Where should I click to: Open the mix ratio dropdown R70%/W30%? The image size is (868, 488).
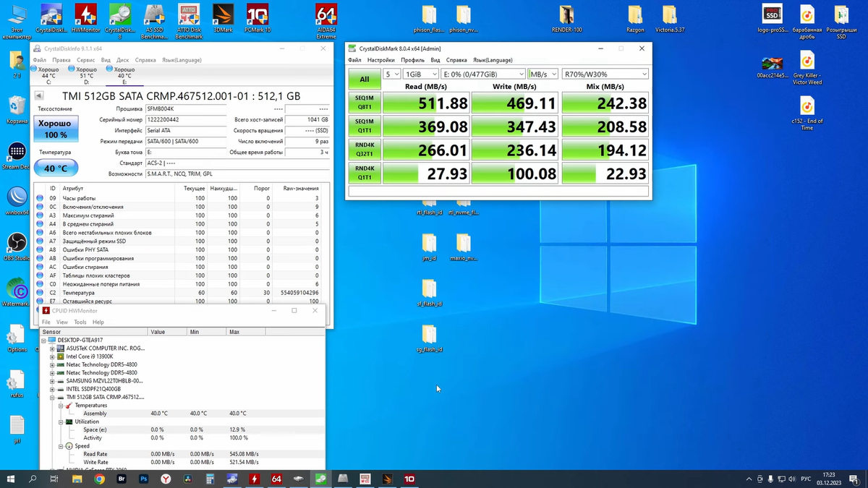(605, 74)
